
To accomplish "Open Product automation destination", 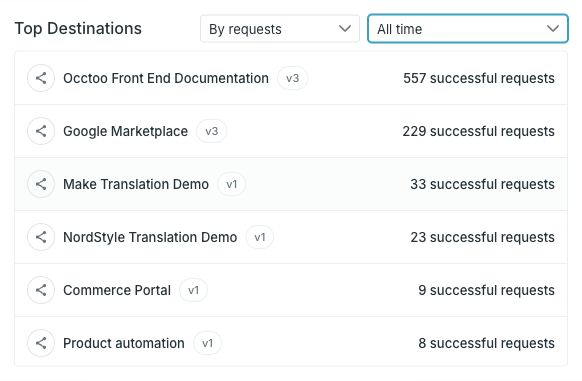I will [x=124, y=343].
